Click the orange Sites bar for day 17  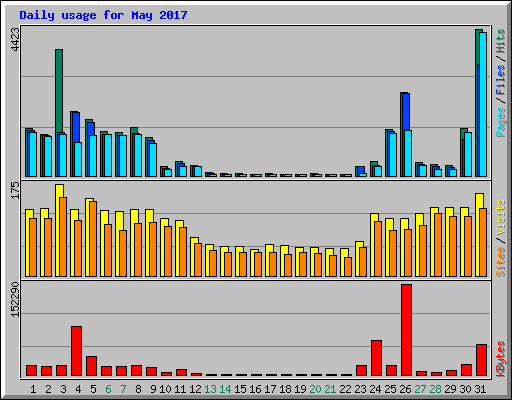coord(273,264)
